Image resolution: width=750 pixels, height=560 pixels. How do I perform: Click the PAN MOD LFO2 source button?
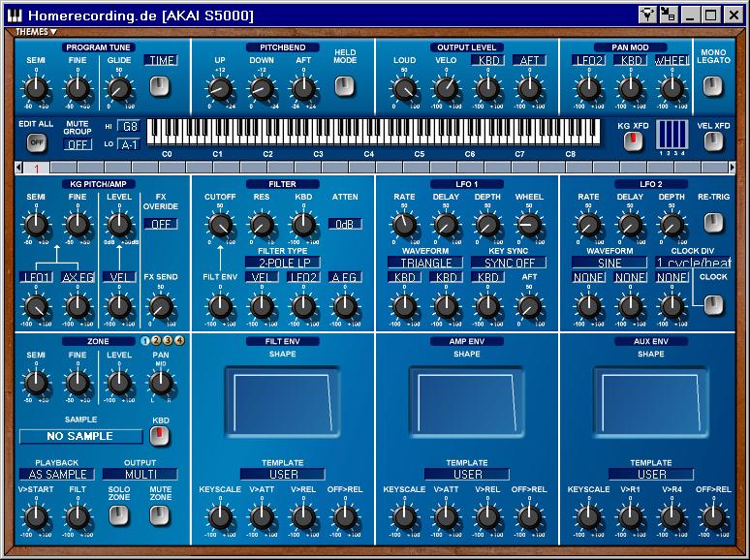click(589, 60)
